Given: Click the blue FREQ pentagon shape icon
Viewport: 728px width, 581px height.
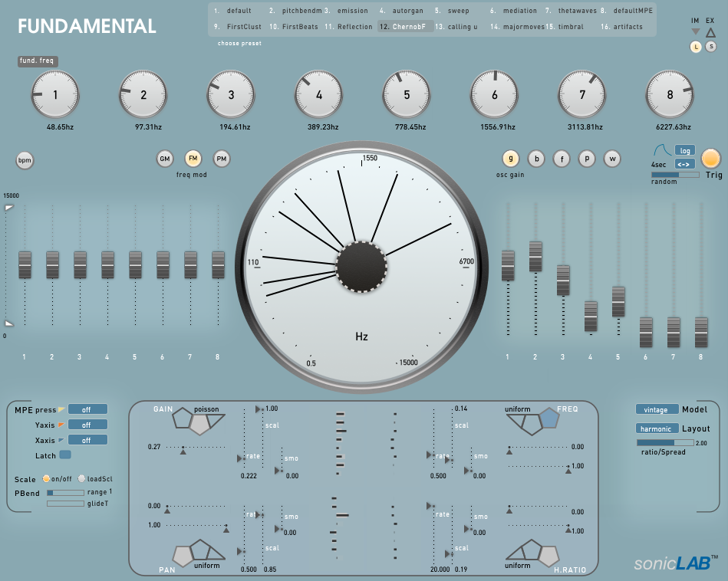Looking at the screenshot, I should click(549, 419).
